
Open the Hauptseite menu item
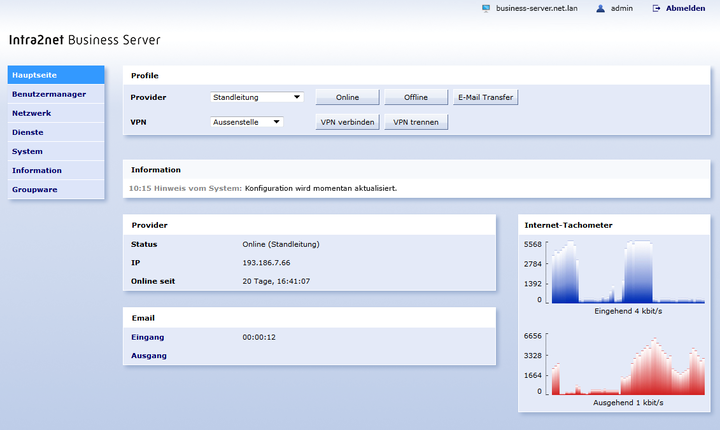[x=56, y=75]
